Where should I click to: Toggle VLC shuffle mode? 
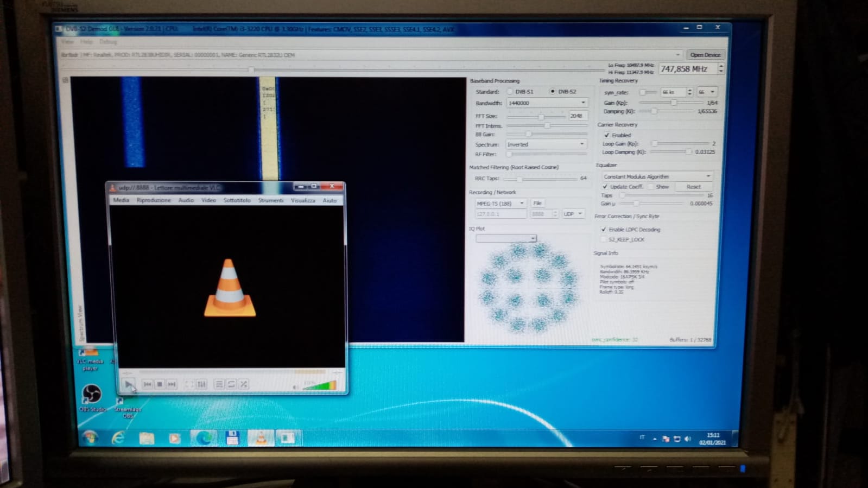pos(244,384)
